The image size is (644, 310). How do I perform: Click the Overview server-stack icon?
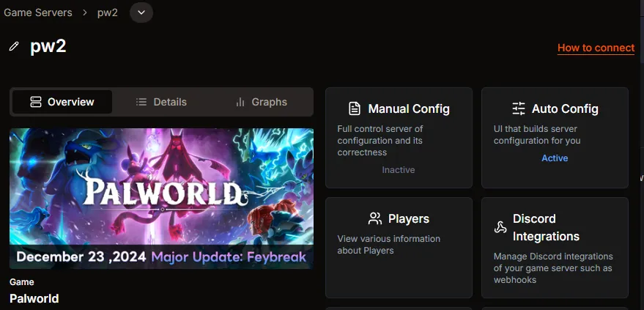[36, 102]
